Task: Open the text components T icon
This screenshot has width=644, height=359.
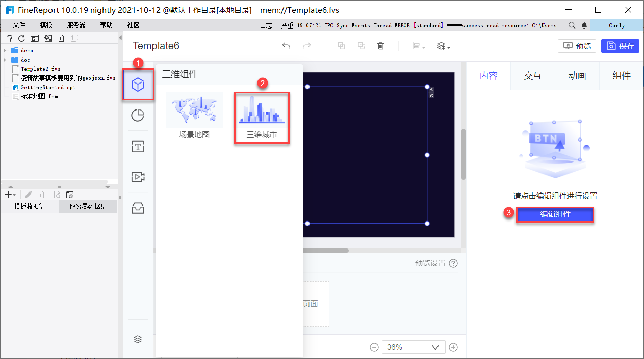Action: (138, 147)
